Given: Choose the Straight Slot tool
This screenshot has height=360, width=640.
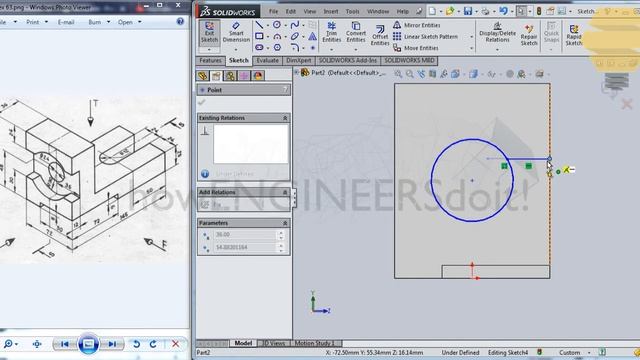Looking at the screenshot, I should pyautogui.click(x=259, y=48).
